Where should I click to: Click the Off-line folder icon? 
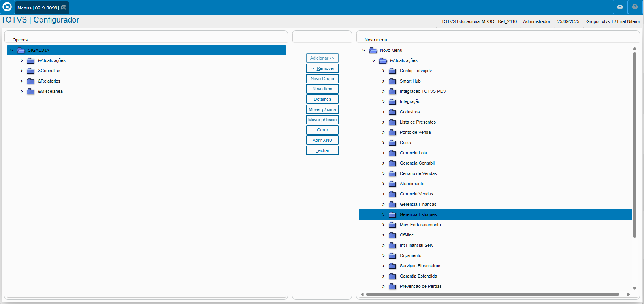392,235
